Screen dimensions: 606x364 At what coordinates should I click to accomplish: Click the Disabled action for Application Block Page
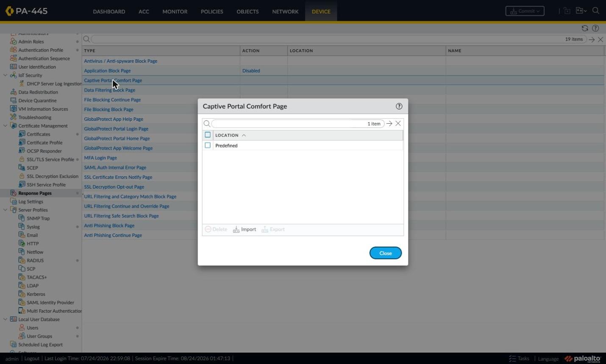251,71
